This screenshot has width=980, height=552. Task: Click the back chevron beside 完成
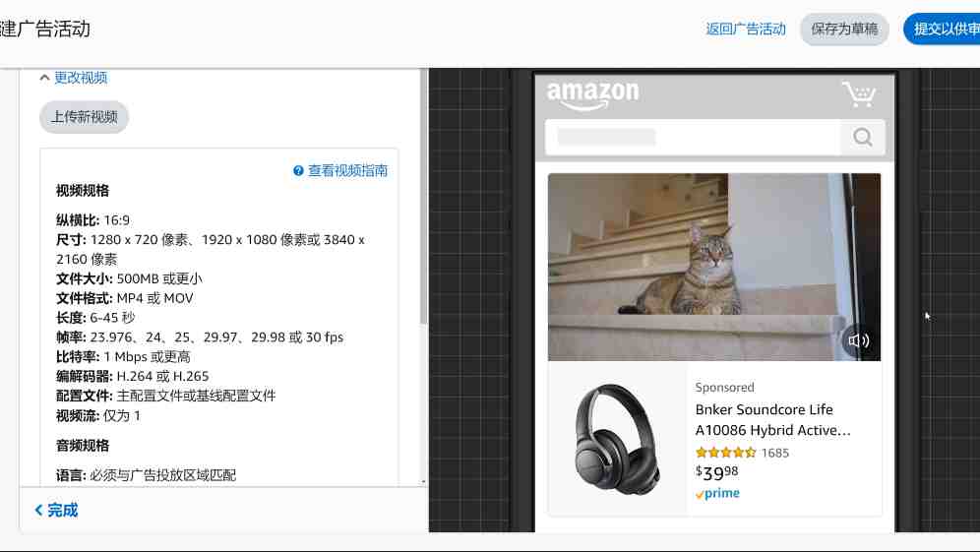[38, 510]
